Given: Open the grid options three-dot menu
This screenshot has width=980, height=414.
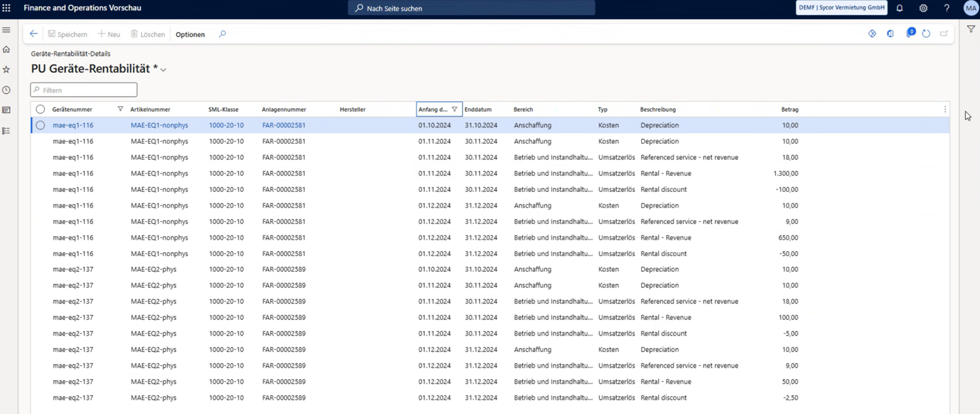Looking at the screenshot, I should pos(945,109).
